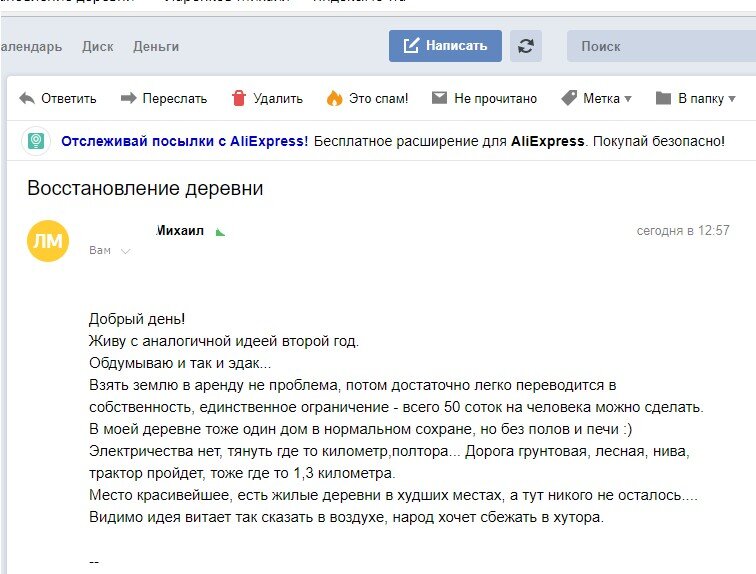Open the Календарь link
The width and height of the screenshot is (756, 574).
point(31,47)
